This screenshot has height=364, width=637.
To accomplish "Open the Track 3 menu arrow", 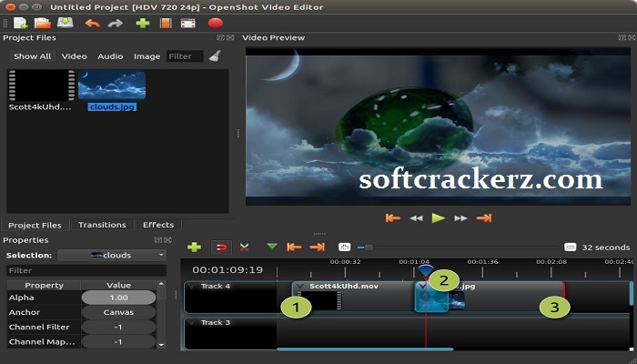I will pyautogui.click(x=191, y=323).
